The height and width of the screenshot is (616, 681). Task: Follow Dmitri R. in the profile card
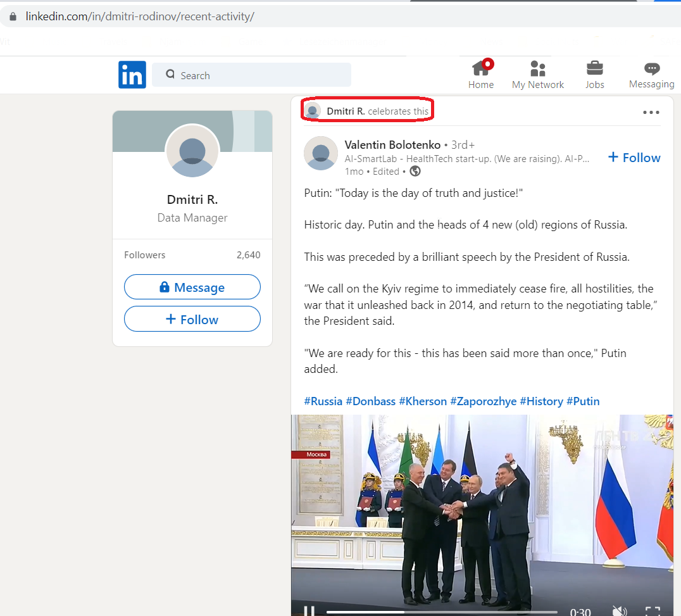(192, 319)
